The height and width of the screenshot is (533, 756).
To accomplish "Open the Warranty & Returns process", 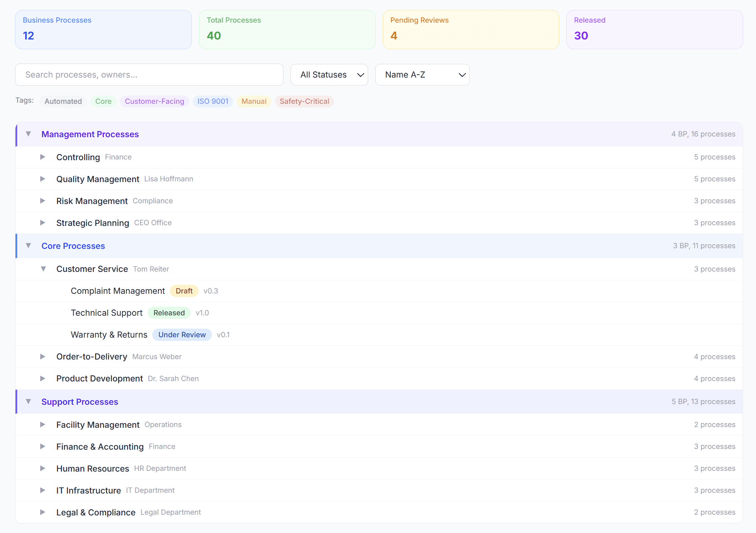I will click(x=109, y=335).
